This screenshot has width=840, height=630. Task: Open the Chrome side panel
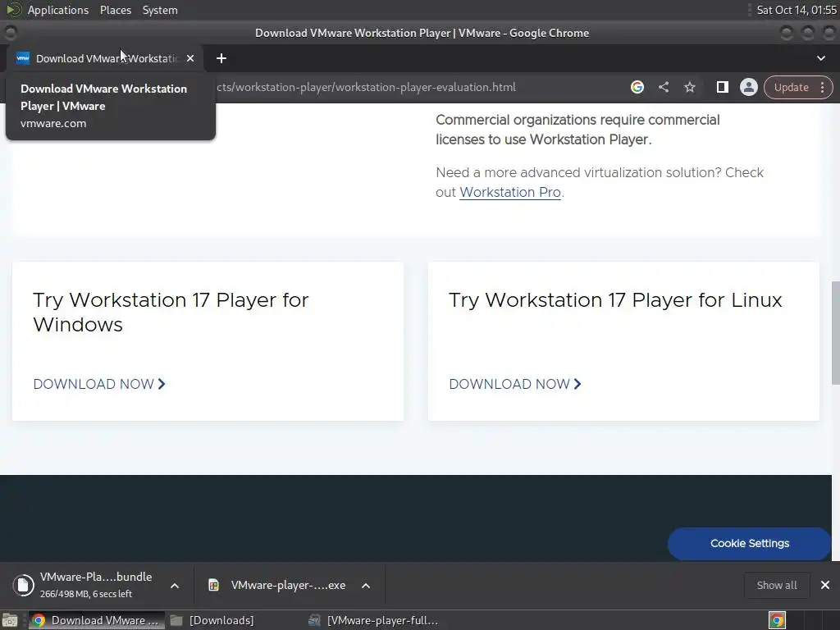click(x=722, y=87)
